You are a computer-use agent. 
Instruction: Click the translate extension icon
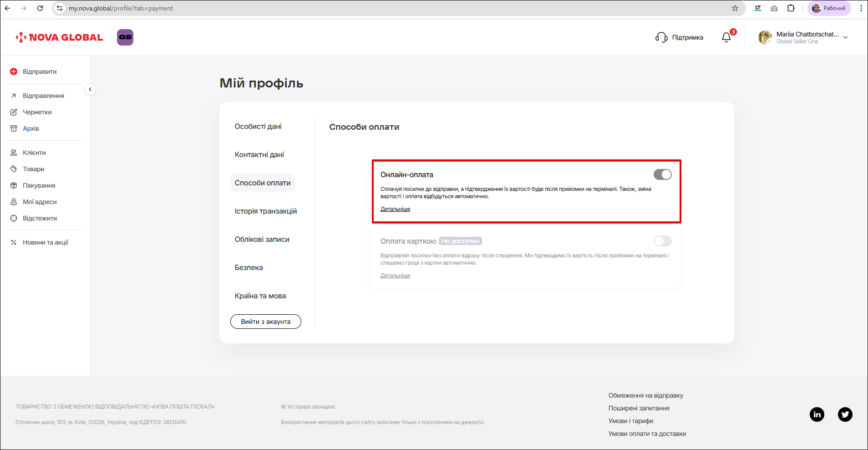coord(758,8)
